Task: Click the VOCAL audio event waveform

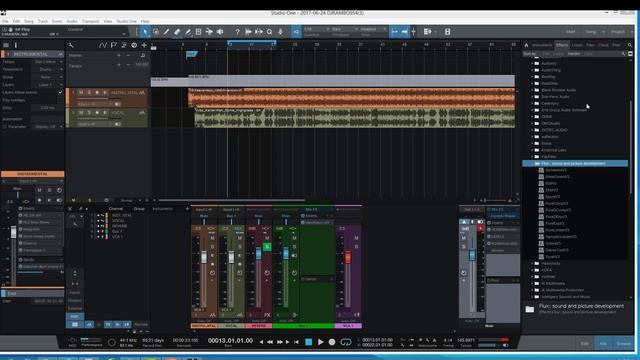Action: (354, 118)
